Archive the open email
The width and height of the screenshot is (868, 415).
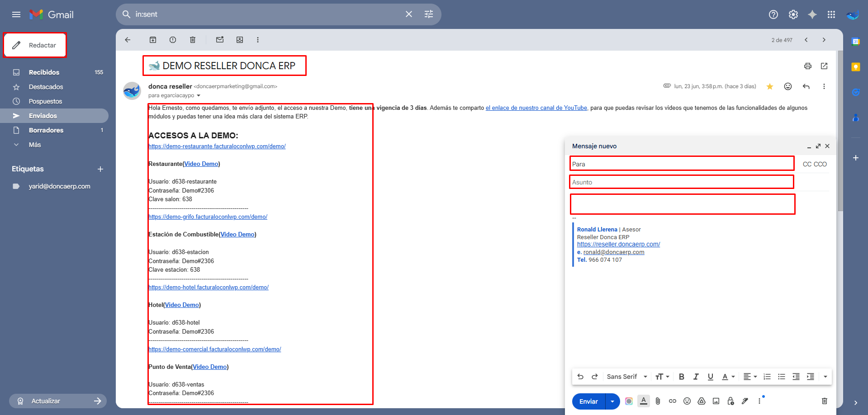point(153,40)
